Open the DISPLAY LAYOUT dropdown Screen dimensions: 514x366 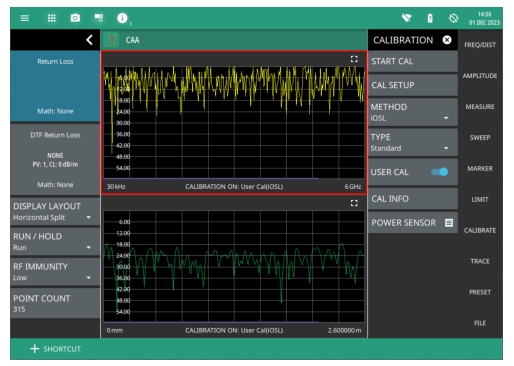(x=55, y=211)
